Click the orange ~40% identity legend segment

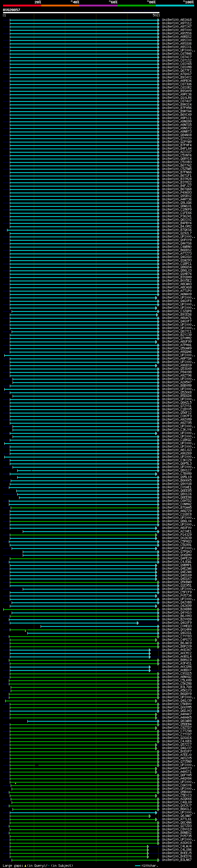click(60, 6)
